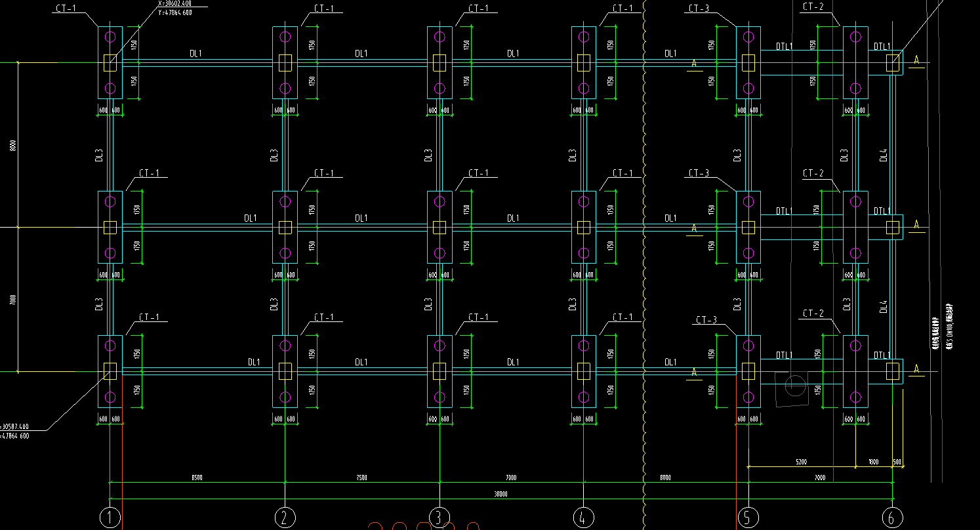Select the yellow column square at axis 6 bottom row
The height and width of the screenshot is (530, 980).
click(892, 371)
